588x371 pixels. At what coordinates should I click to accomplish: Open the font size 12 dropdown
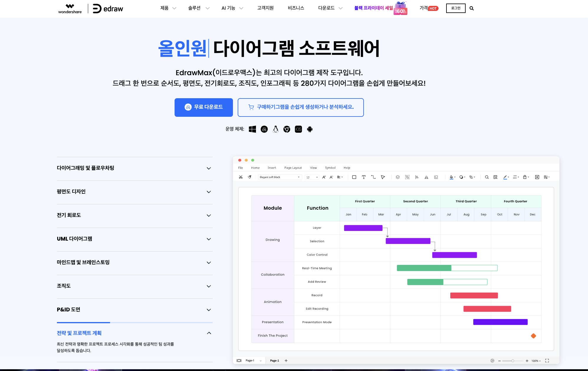312,177
